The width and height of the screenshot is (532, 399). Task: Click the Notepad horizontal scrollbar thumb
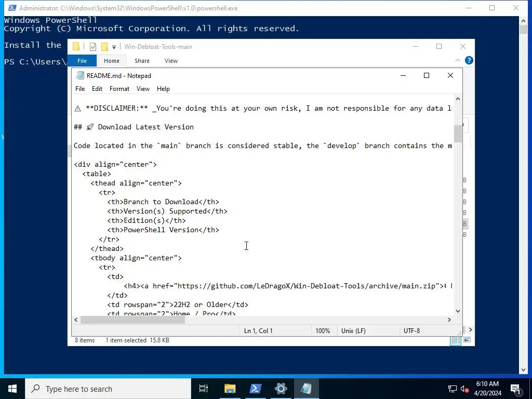pyautogui.click(x=132, y=320)
